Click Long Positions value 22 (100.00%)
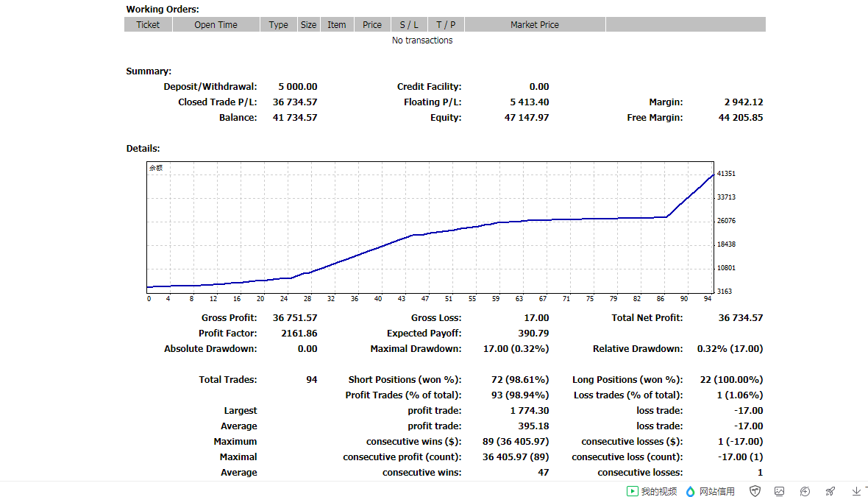Viewport: 868px width, 497px height. [731, 380]
